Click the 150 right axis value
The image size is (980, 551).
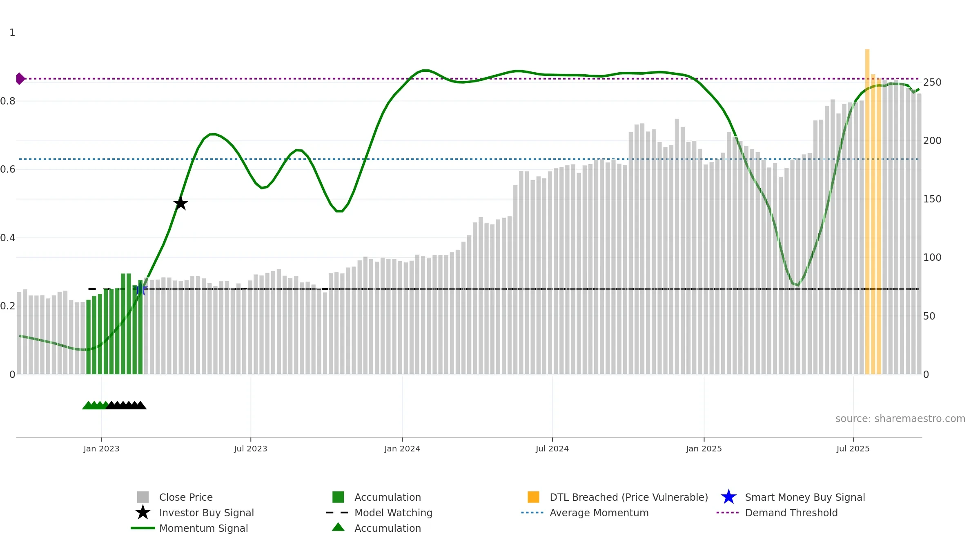(932, 199)
